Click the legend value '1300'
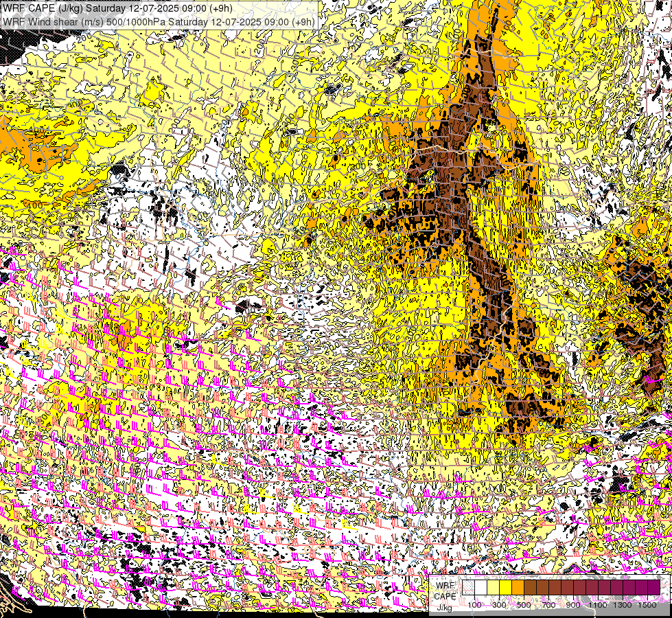This screenshot has height=618, width=672. point(623,605)
